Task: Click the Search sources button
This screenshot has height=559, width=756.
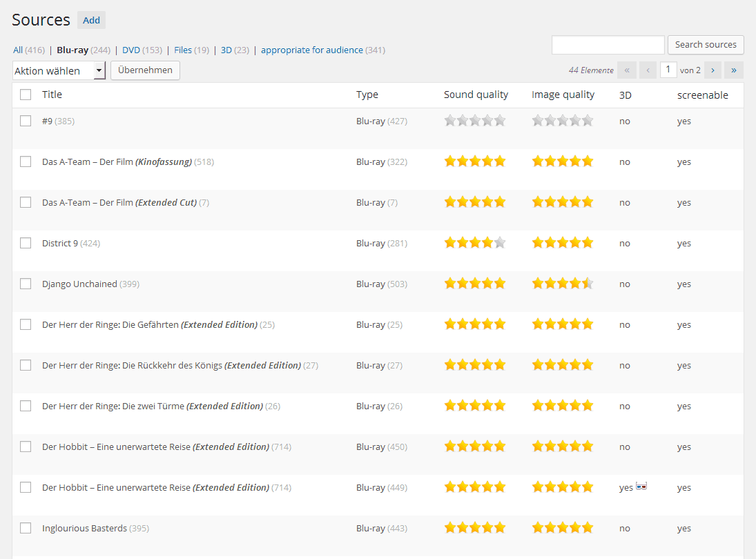Action: tap(706, 45)
